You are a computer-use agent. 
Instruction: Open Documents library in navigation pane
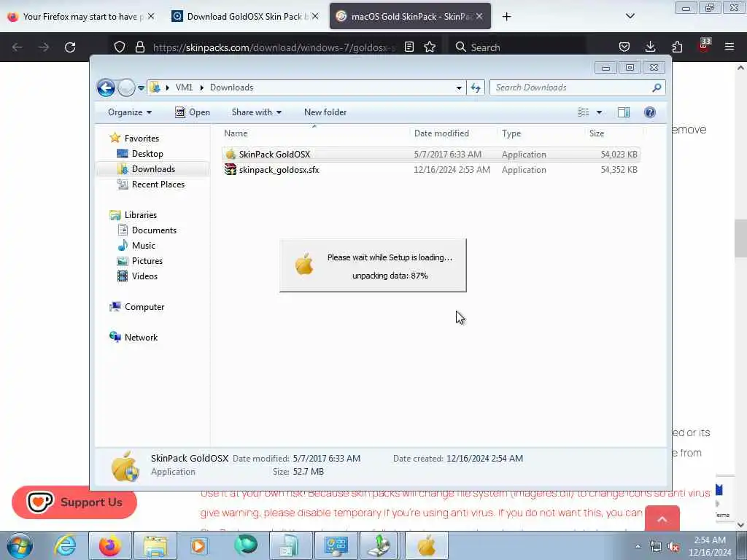(154, 230)
